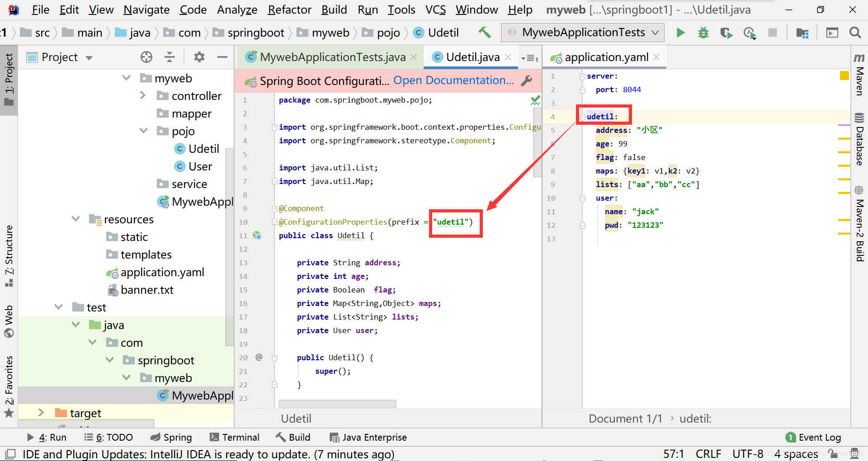Click the wrench icon in Spring Boot banner

tap(526, 81)
